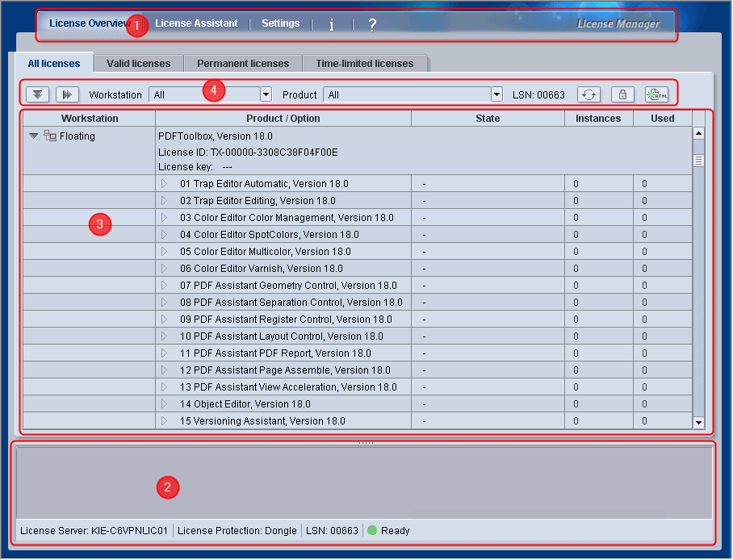Viewport: 733px width, 560px height.
Task: Click the CNTRL export icon button
Action: pos(656,94)
